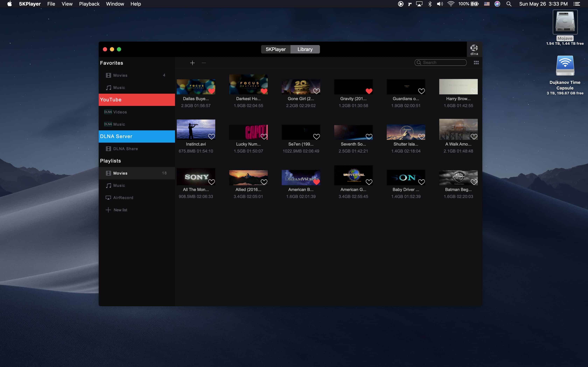
Task: Click the minus remove icon in favorites
Action: (204, 63)
